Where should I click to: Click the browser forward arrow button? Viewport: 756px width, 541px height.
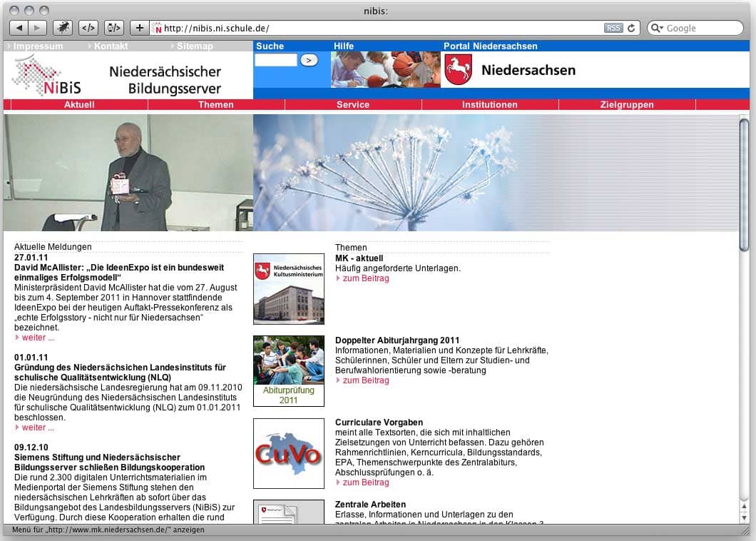click(x=38, y=28)
